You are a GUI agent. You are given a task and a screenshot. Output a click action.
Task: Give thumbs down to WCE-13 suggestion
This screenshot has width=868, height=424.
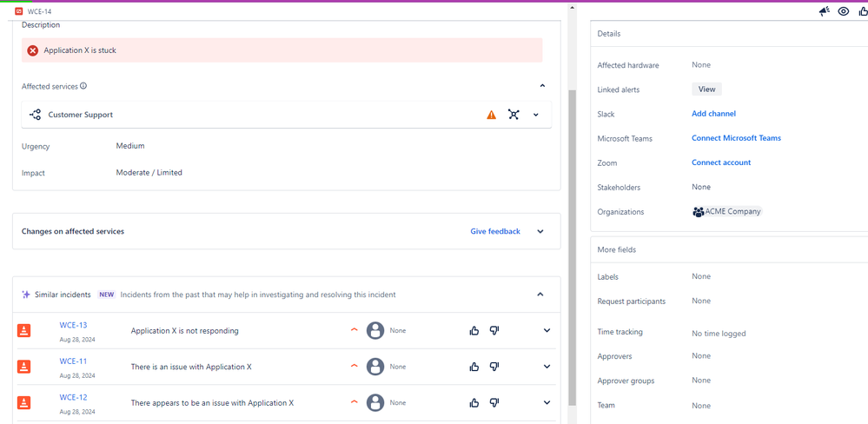494,330
